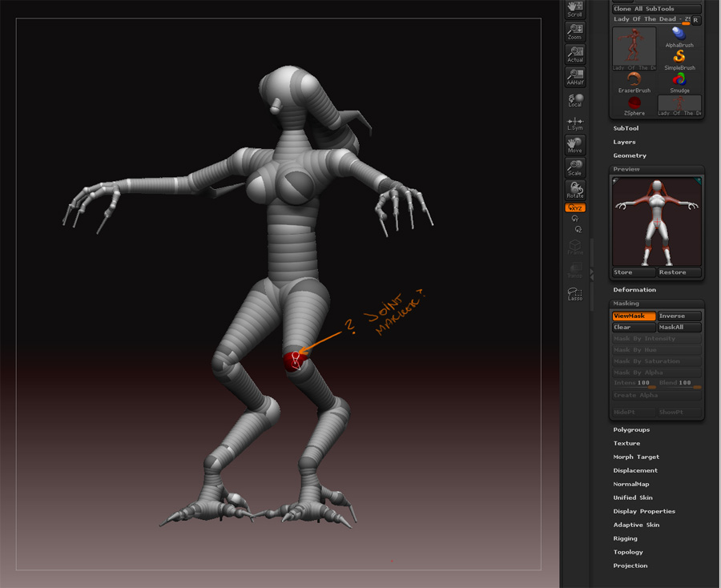Open the Texture palette section
This screenshot has width=721, height=588.
626,442
